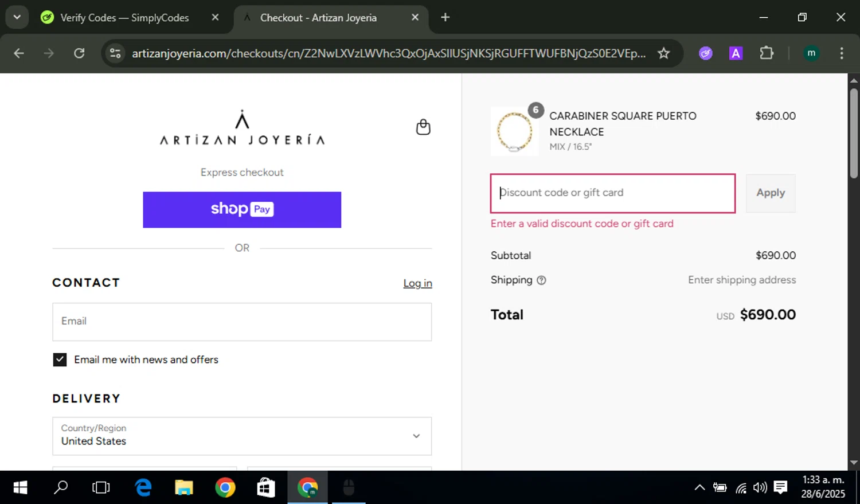Click the Discount code or gift card field
Screen dimensions: 860x504
613,193
